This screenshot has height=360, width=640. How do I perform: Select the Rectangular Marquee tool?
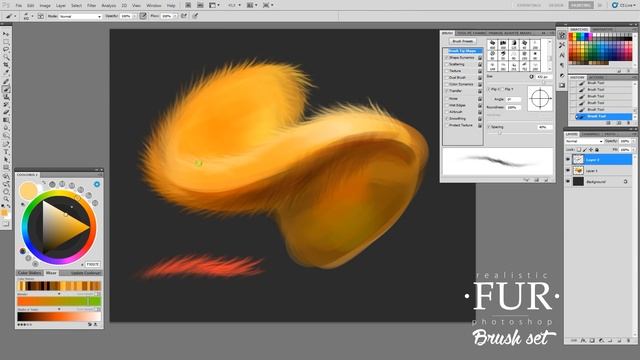point(6,42)
